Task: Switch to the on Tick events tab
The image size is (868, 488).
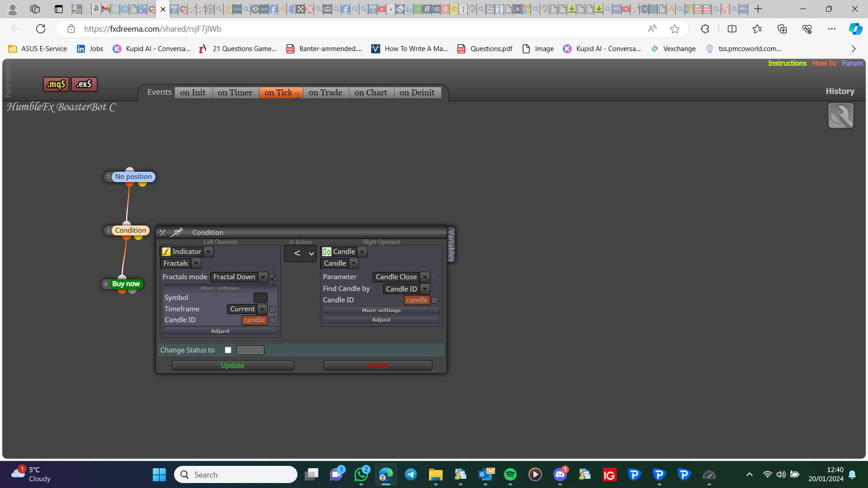Action: [x=281, y=93]
